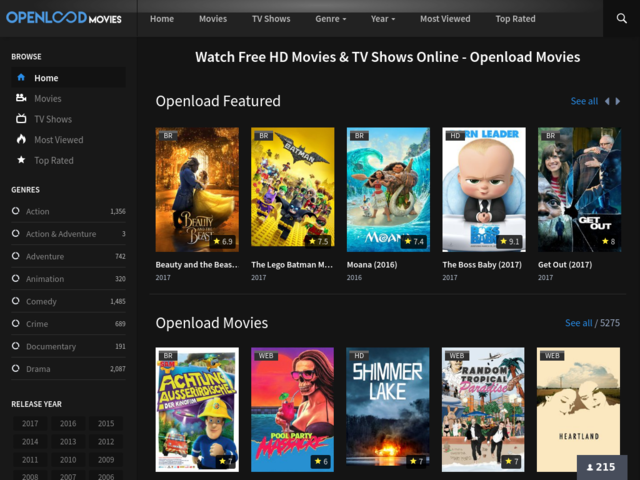The image size is (640, 480).
Task: Click the TV Shows icon in sidebar
Action: pyautogui.click(x=21, y=119)
